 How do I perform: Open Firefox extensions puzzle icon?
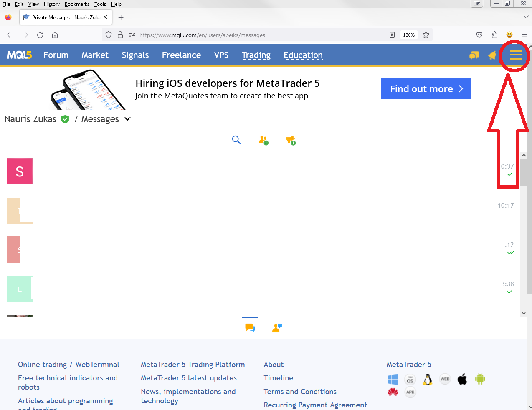494,35
